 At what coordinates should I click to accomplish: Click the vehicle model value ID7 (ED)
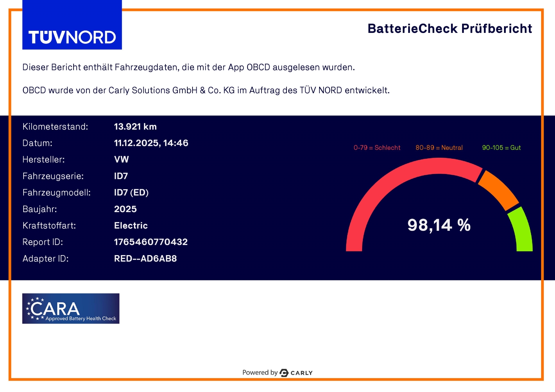click(x=131, y=192)
